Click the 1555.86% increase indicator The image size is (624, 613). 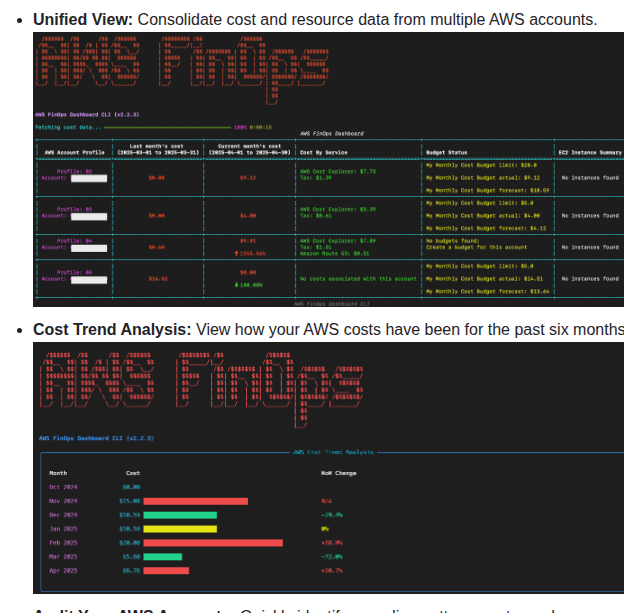coord(250,254)
